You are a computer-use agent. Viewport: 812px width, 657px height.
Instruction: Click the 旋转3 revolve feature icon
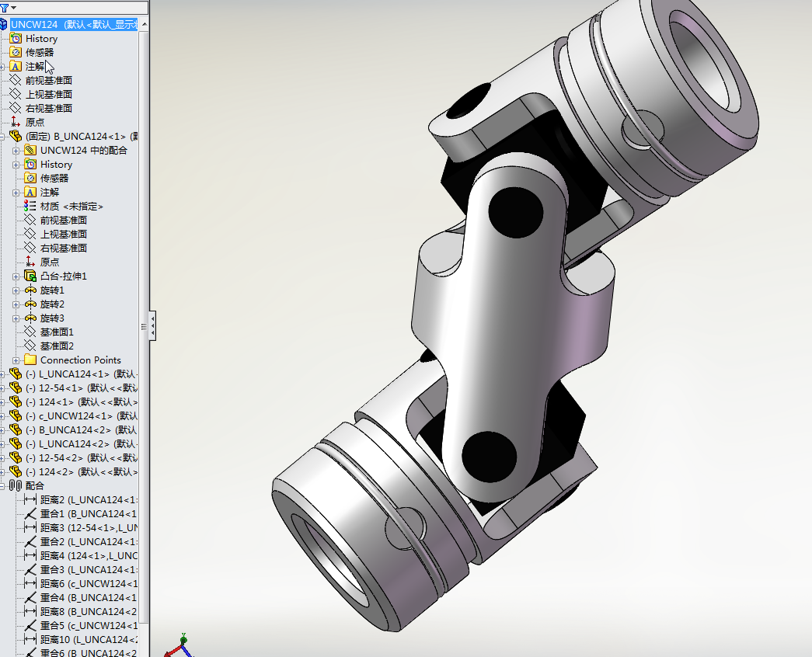pos(30,318)
